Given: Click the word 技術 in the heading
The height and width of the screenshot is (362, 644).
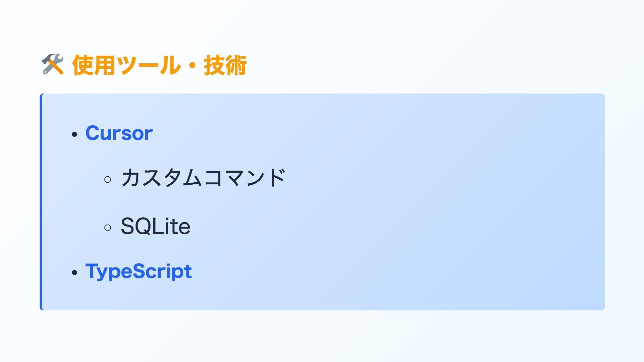Looking at the screenshot, I should pyautogui.click(x=225, y=65).
